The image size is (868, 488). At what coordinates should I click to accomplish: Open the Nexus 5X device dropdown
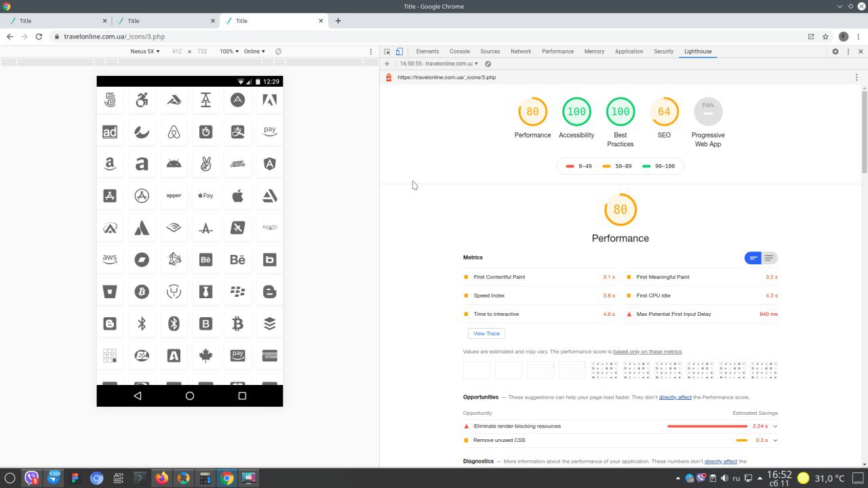[x=145, y=52]
